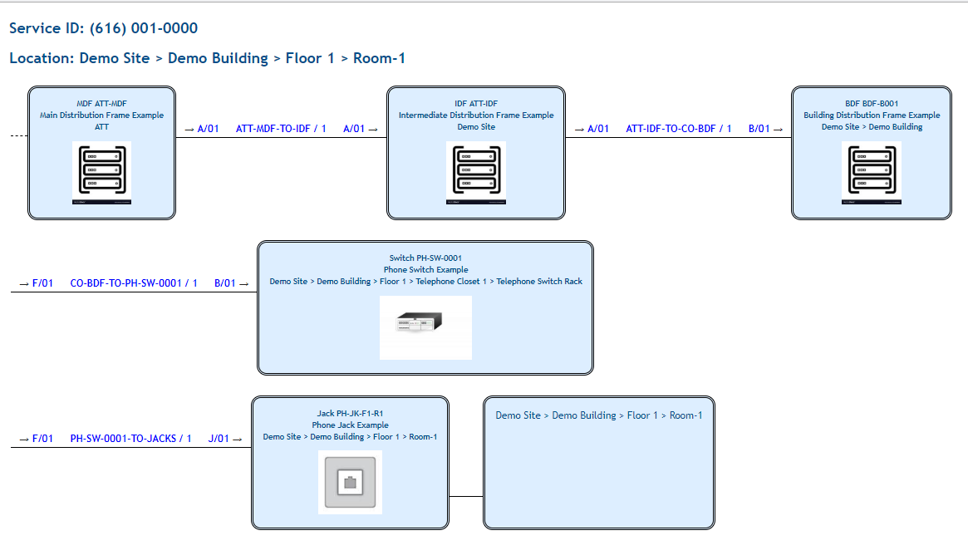This screenshot has height=560, width=968.
Task: Open Floor 1 in the Location breadcrumb
Action: point(311,58)
